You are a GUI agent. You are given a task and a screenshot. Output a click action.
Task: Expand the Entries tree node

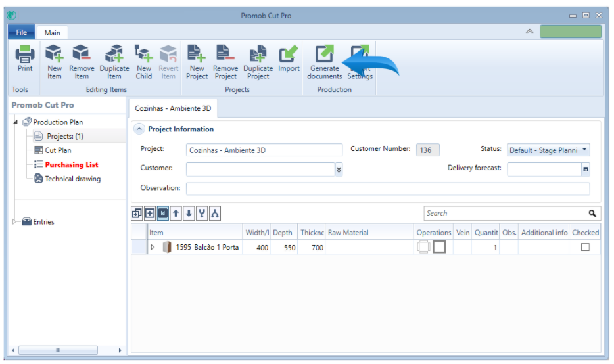(14, 222)
